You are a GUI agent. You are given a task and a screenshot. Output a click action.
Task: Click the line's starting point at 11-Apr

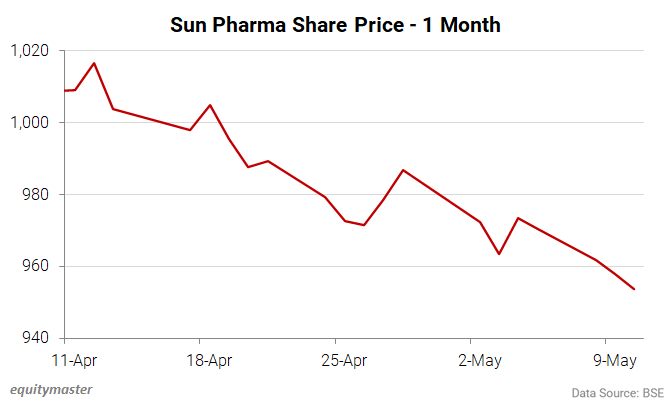coord(65,90)
